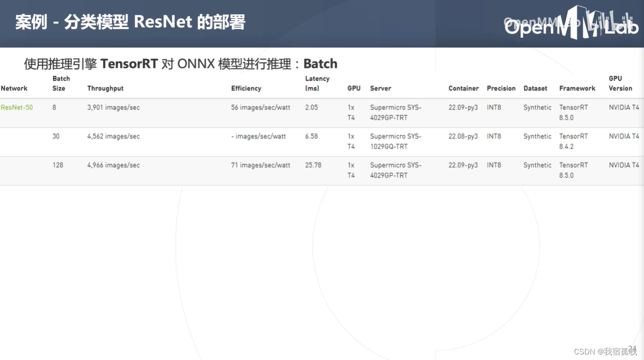This screenshot has width=644, height=360.
Task: Click the 2.05 latency value
Action: pyautogui.click(x=311, y=108)
